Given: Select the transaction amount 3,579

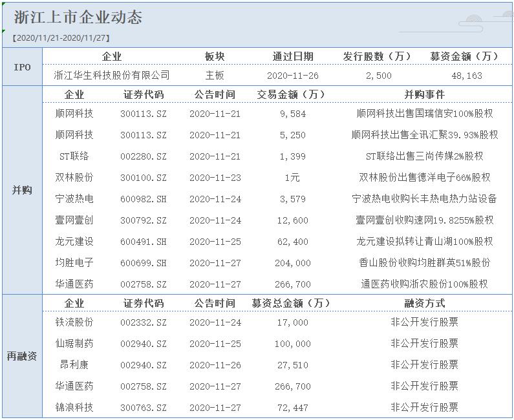Looking at the screenshot, I should click(x=293, y=199).
